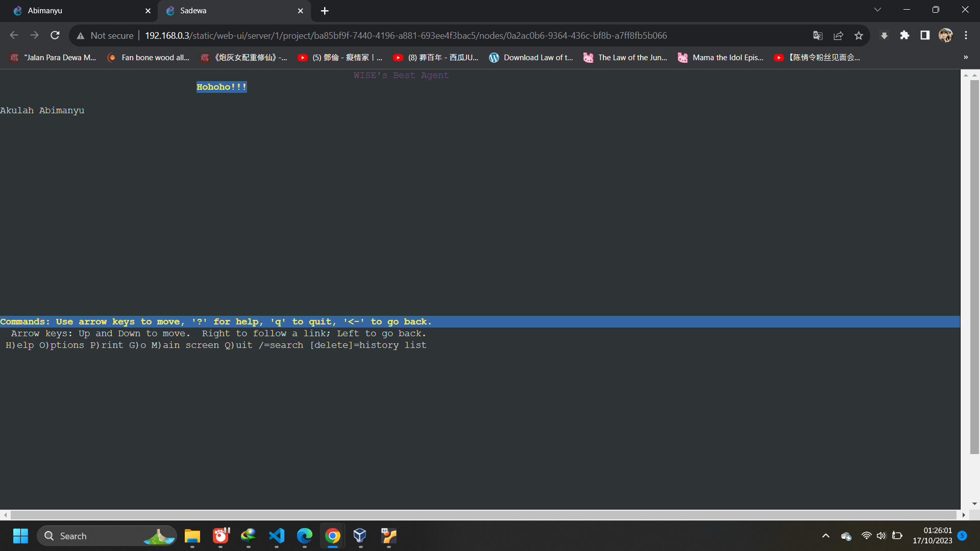Expand hidden bookmarks chevron
Screen dimensions: 980x551
966,57
